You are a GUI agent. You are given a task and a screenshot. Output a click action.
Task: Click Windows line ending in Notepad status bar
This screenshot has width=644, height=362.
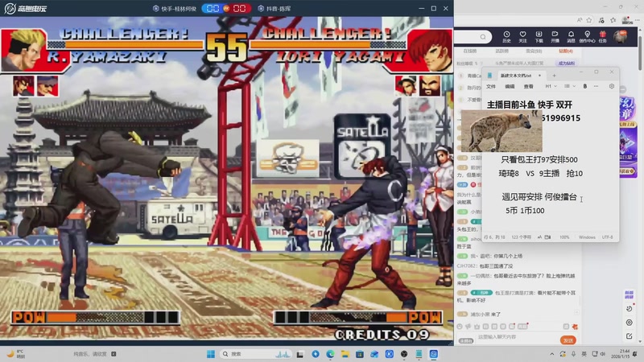[587, 237]
